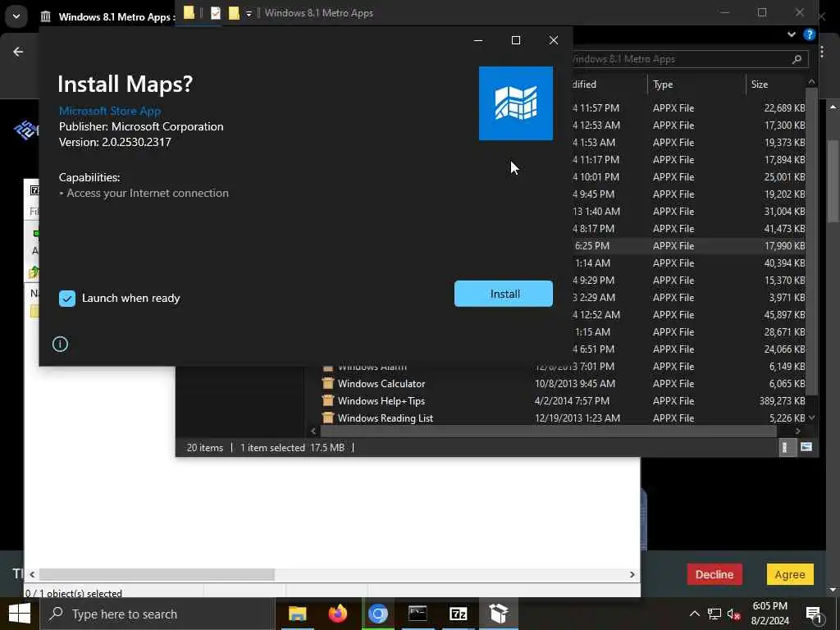Click the selected row's 17,990 KB size
The image size is (840, 630).
[x=784, y=245]
